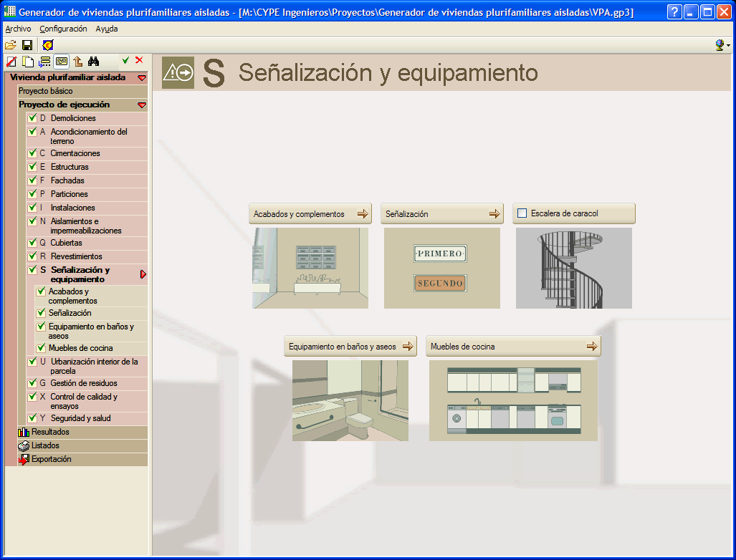This screenshot has width=736, height=560.
Task: Select Resultados in the sidebar
Action: coord(50,432)
